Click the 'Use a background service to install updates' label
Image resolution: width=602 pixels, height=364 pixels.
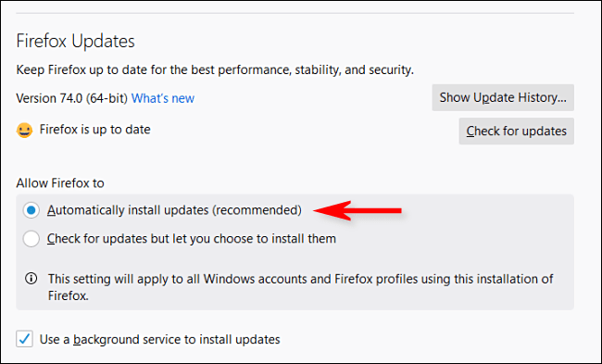(x=159, y=339)
